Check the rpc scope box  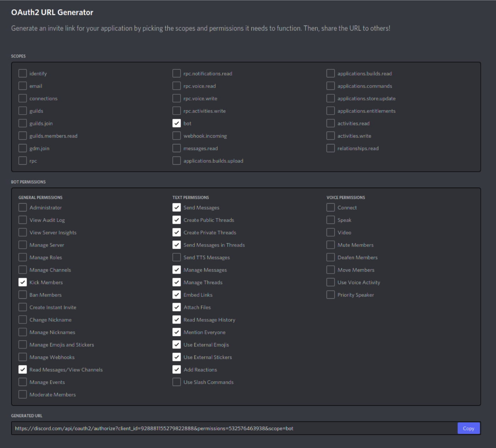[23, 161]
